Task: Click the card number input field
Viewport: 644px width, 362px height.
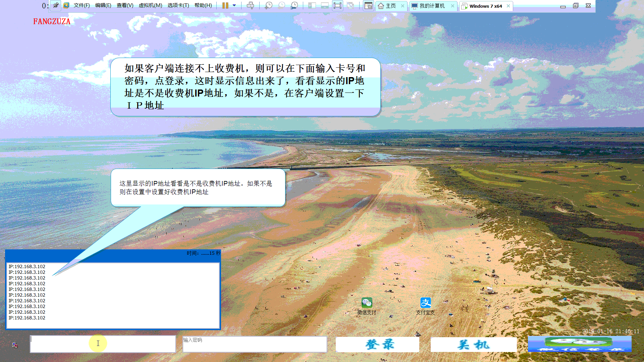Action: 103,344
